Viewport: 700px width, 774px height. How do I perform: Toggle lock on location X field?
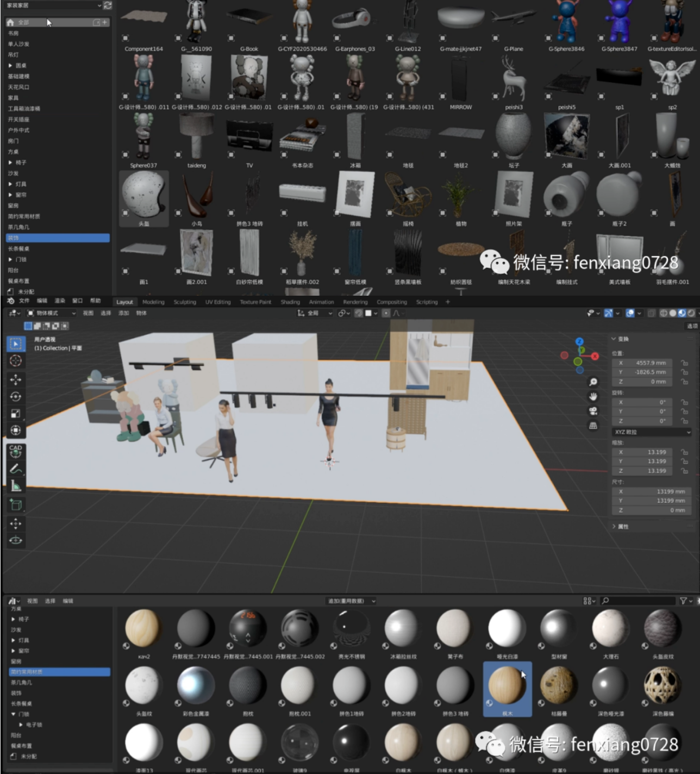point(684,363)
